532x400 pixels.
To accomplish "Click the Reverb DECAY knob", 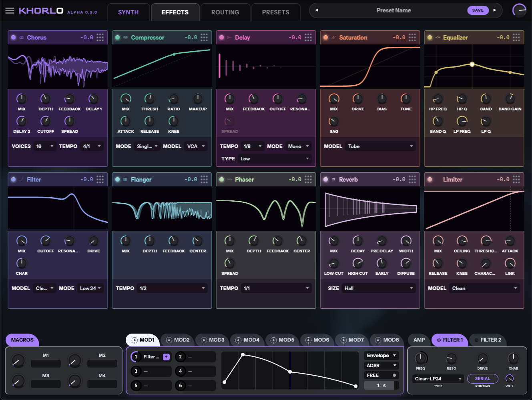I will 358,240.
